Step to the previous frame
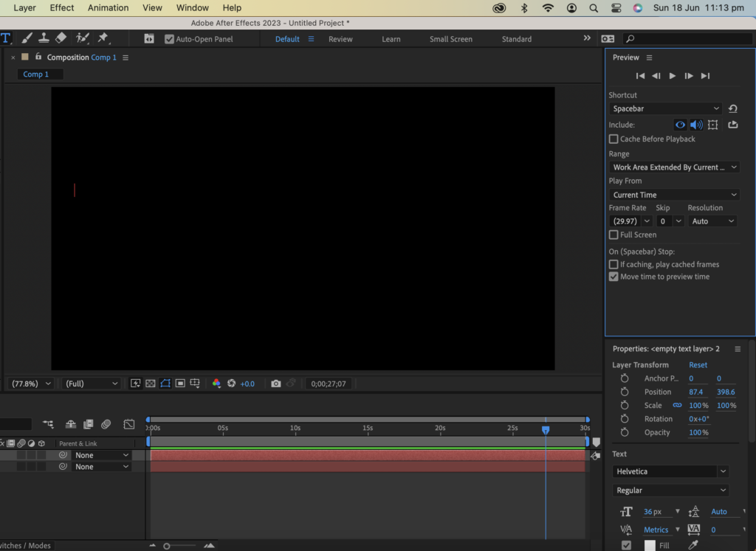 (656, 76)
